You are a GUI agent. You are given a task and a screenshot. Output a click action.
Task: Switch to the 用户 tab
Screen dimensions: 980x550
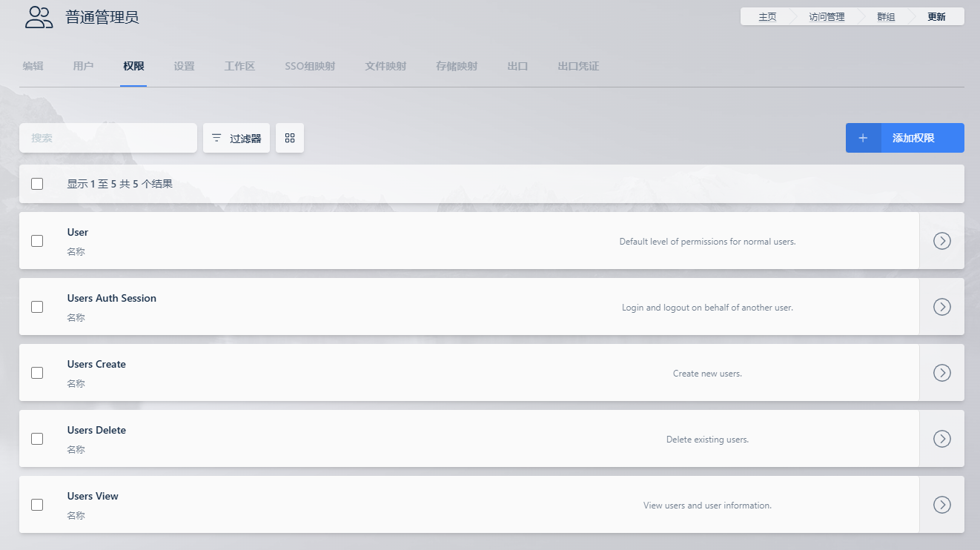[x=83, y=66]
